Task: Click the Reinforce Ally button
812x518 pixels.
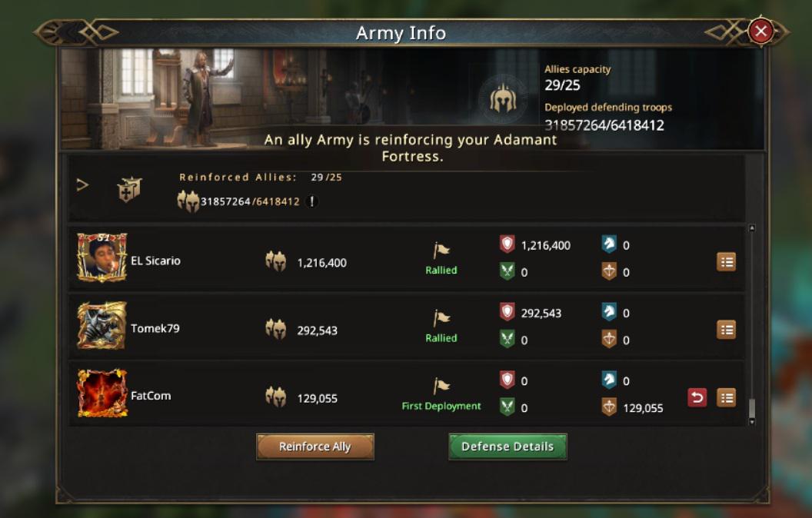Action: click(314, 447)
